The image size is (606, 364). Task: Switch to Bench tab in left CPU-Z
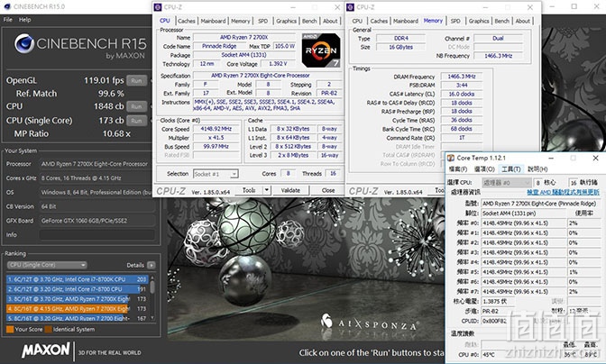pyautogui.click(x=309, y=21)
